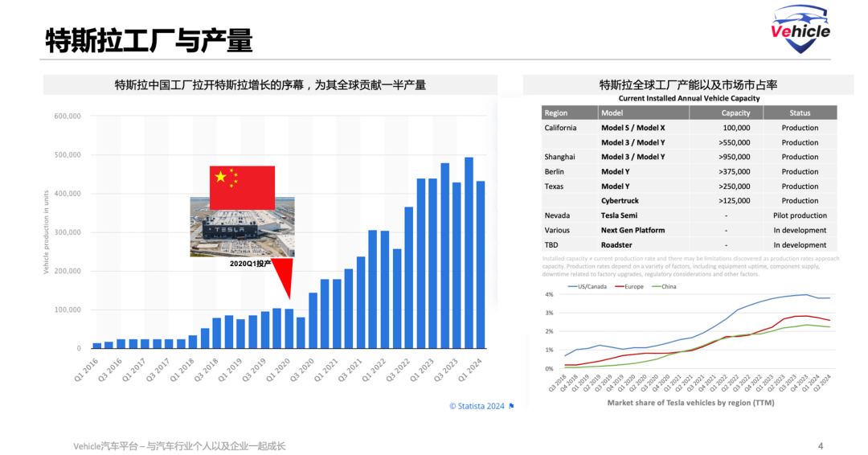Click the Q3 2022 x-axis label
Image resolution: width=868 pixels, height=455 pixels.
[x=398, y=370]
